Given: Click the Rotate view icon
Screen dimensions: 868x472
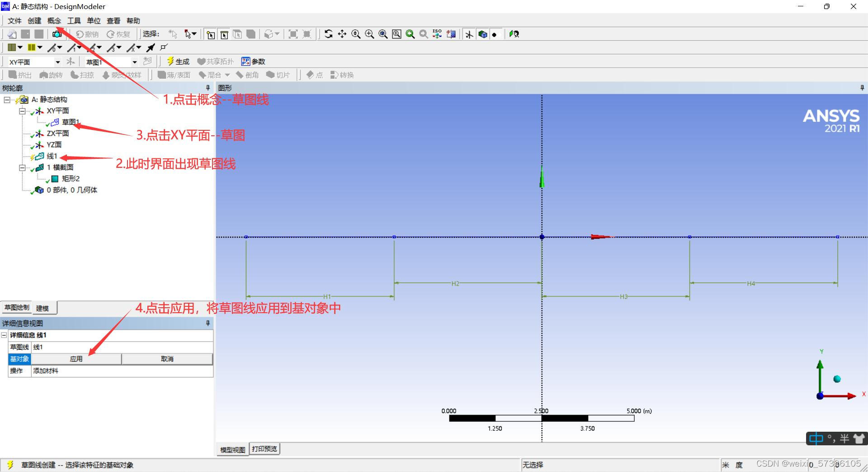Looking at the screenshot, I should pos(329,34).
